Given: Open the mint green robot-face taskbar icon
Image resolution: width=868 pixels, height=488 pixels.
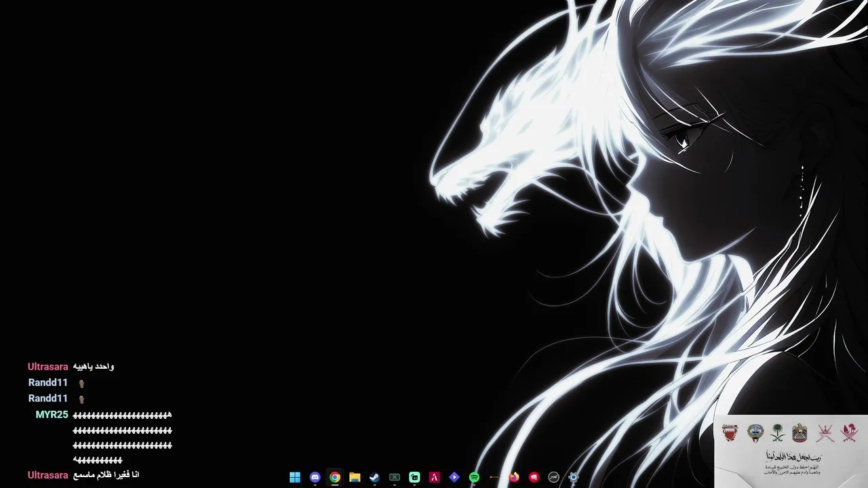Looking at the screenshot, I should coord(414,477).
